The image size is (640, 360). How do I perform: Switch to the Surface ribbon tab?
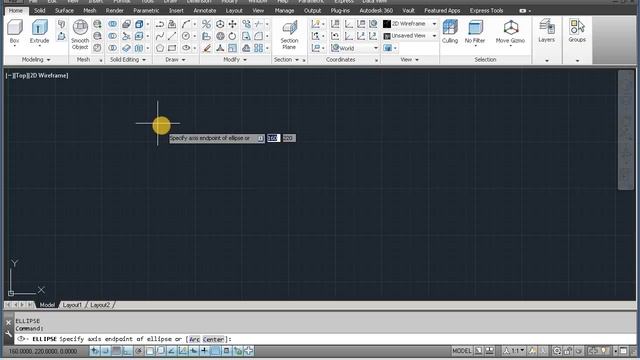tap(64, 11)
